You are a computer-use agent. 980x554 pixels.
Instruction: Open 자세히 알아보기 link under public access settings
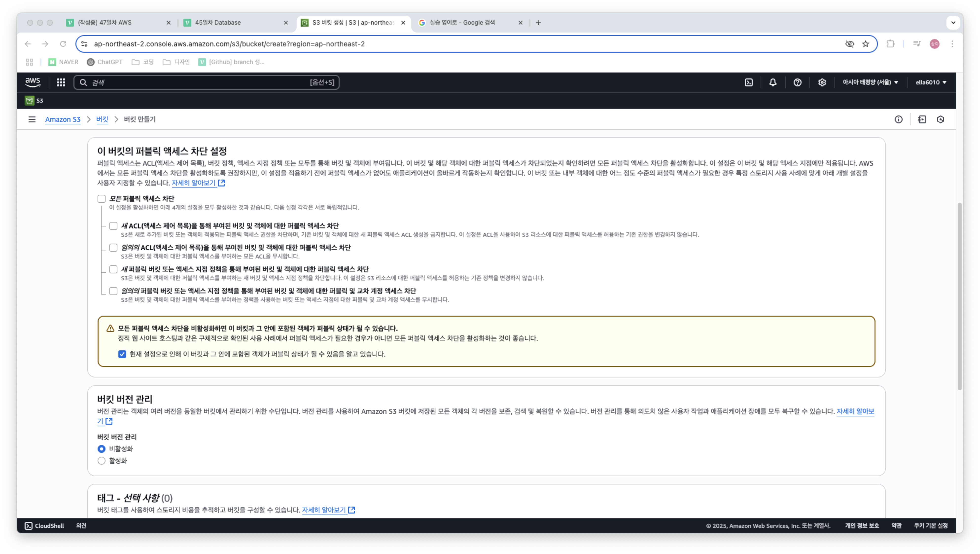click(198, 183)
